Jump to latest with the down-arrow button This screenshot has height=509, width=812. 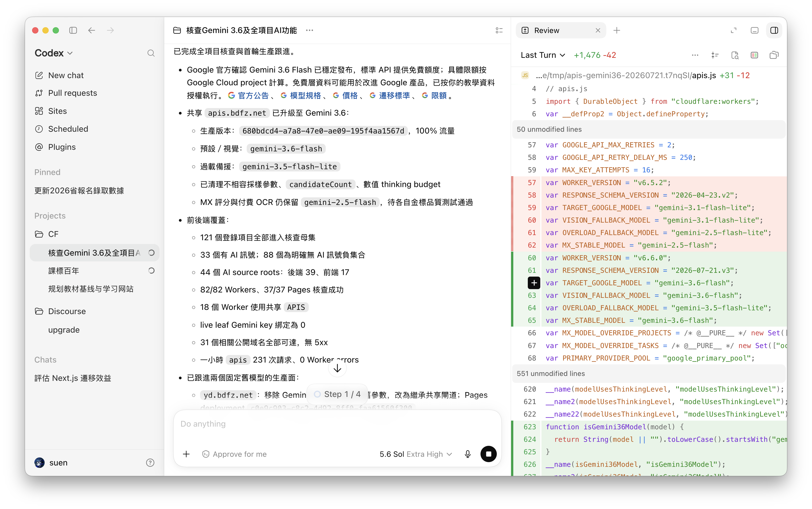pyautogui.click(x=337, y=369)
